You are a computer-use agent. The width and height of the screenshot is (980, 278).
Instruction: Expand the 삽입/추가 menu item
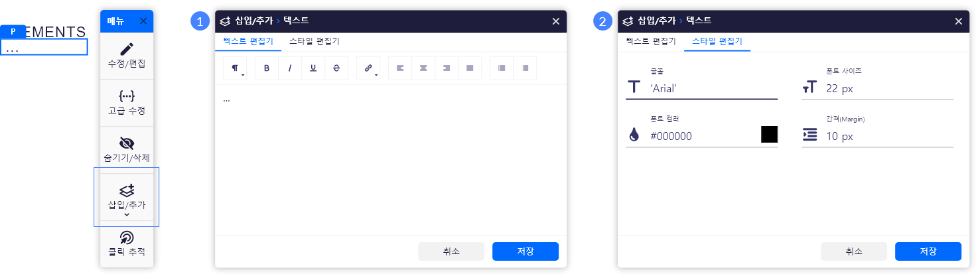coord(126,197)
